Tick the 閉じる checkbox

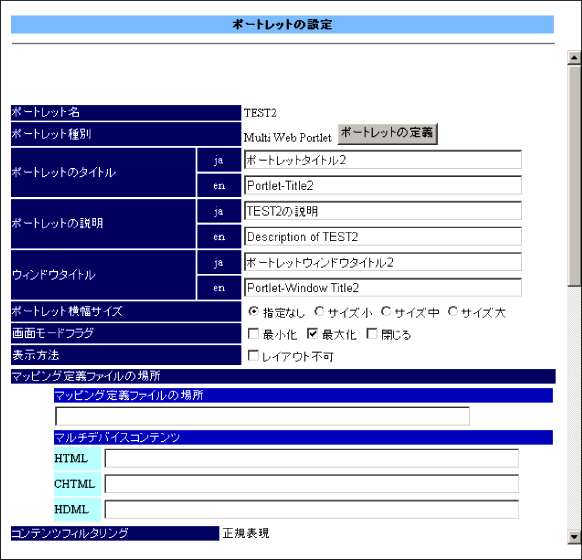coord(372,334)
